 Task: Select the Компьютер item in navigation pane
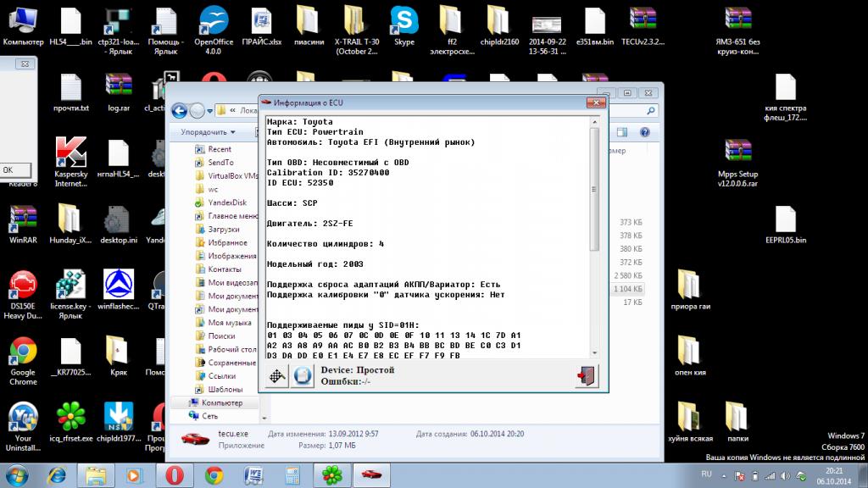point(222,402)
